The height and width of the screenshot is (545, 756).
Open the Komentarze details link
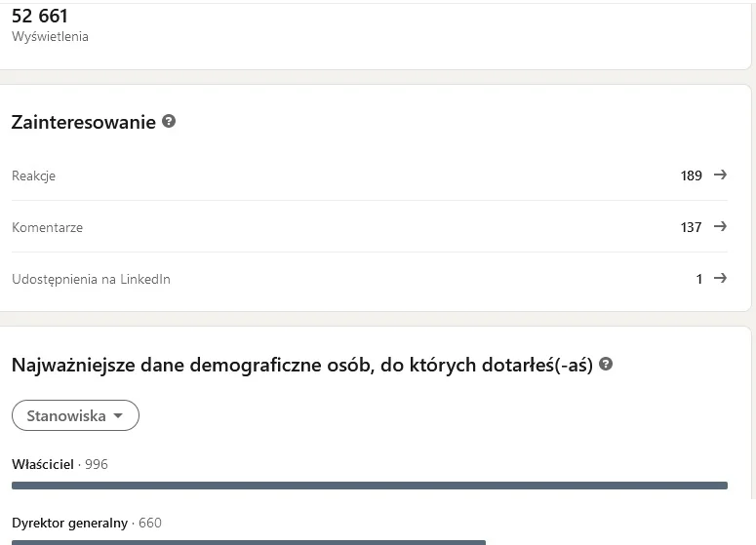tap(370, 226)
